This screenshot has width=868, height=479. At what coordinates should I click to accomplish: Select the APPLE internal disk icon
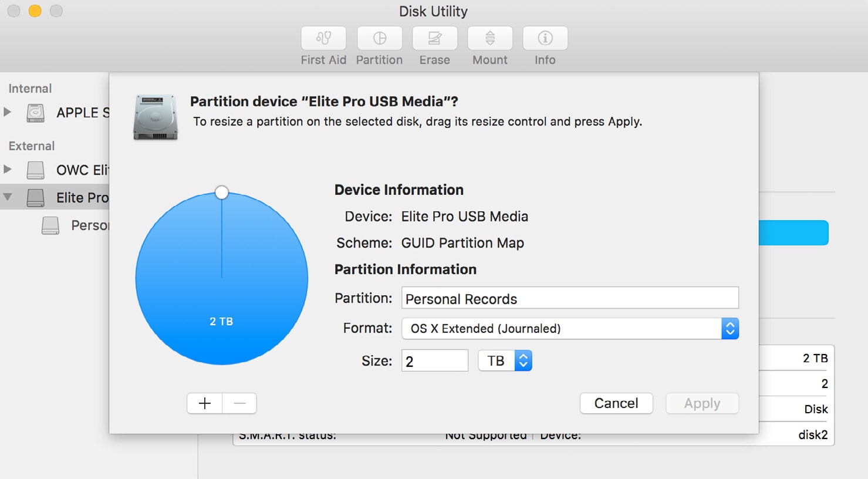coord(36,113)
